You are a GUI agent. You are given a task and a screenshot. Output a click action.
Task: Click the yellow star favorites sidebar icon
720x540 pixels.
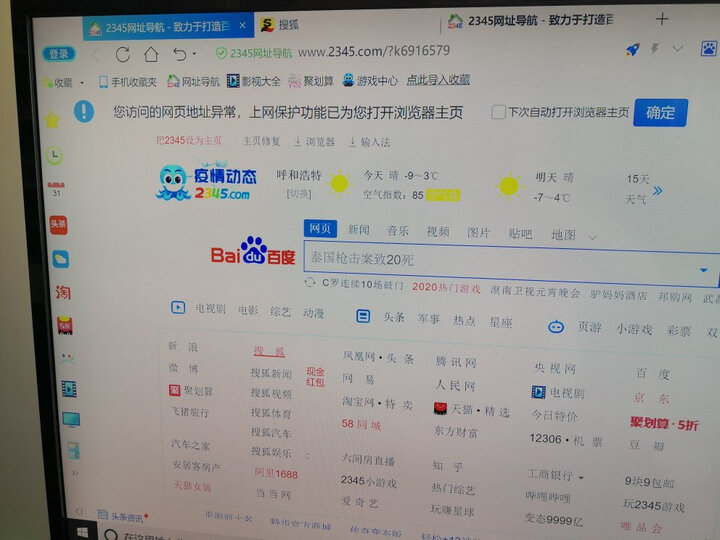point(52,120)
